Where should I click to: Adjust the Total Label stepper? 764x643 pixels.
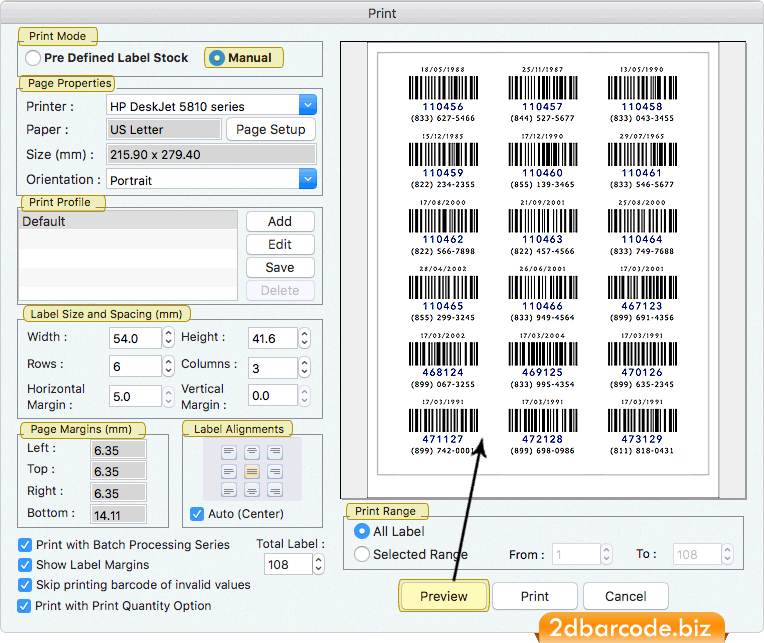pos(318,564)
